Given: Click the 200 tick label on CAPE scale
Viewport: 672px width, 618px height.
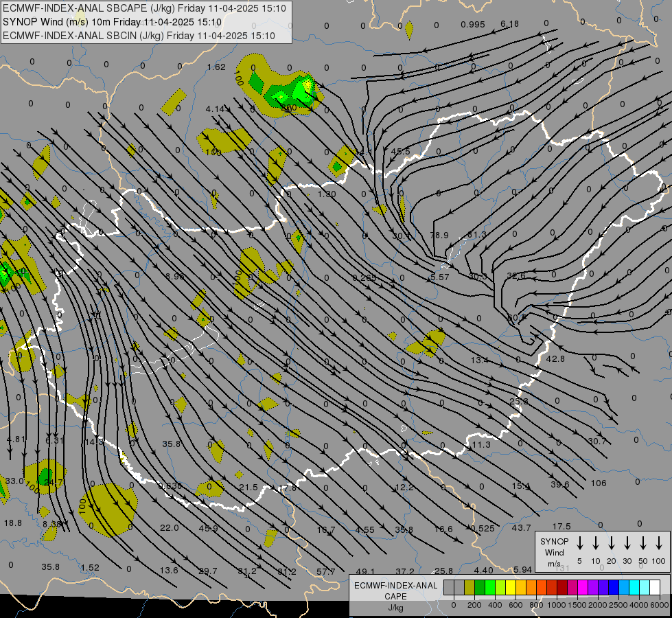Looking at the screenshot, I should pos(474,605).
